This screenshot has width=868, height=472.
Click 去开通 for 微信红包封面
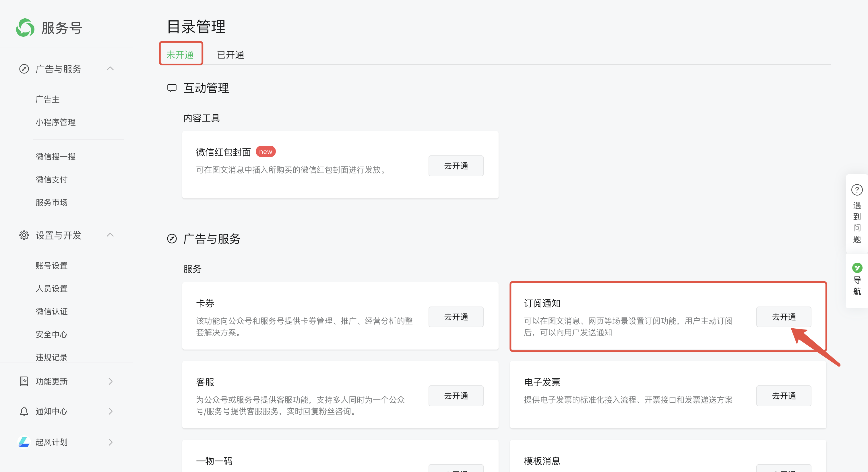coord(456,166)
